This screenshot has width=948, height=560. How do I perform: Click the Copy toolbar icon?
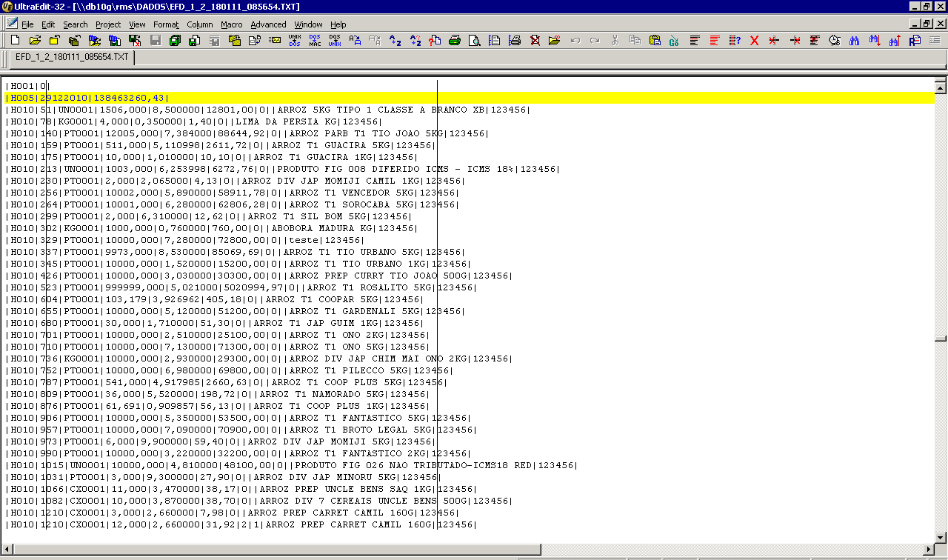pyautogui.click(x=635, y=40)
